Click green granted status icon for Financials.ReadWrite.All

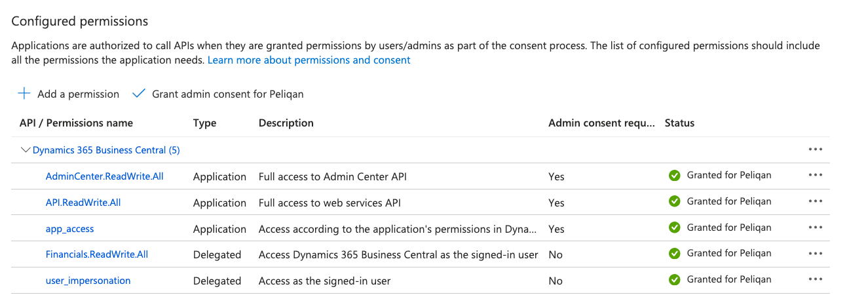click(x=674, y=253)
